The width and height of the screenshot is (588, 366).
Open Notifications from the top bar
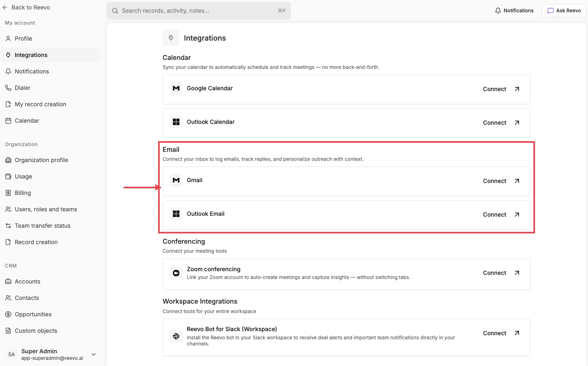pyautogui.click(x=514, y=11)
